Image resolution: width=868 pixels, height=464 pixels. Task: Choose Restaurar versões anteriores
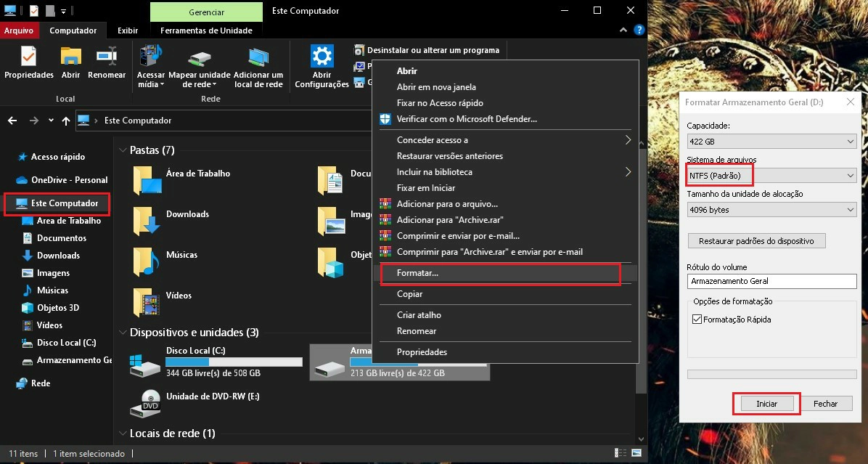(449, 156)
